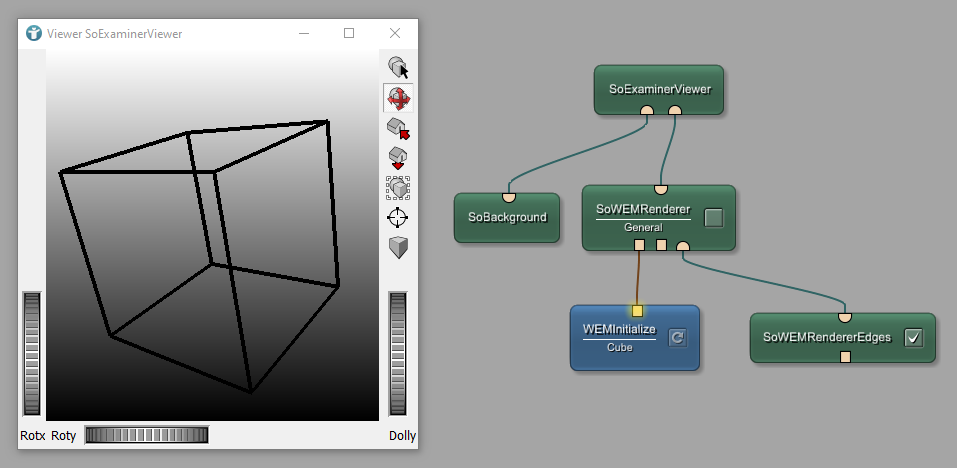
Task: Select the SoExaminerViewer module node
Action: [659, 88]
